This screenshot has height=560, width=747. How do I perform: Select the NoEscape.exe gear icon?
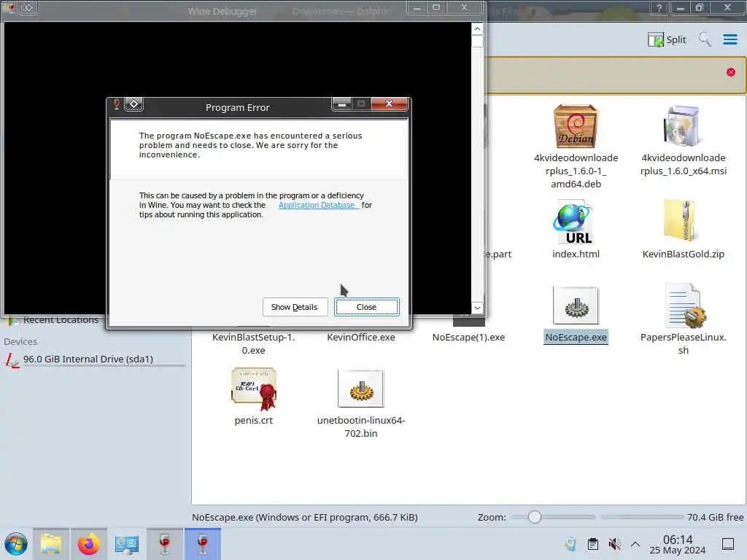tap(576, 306)
